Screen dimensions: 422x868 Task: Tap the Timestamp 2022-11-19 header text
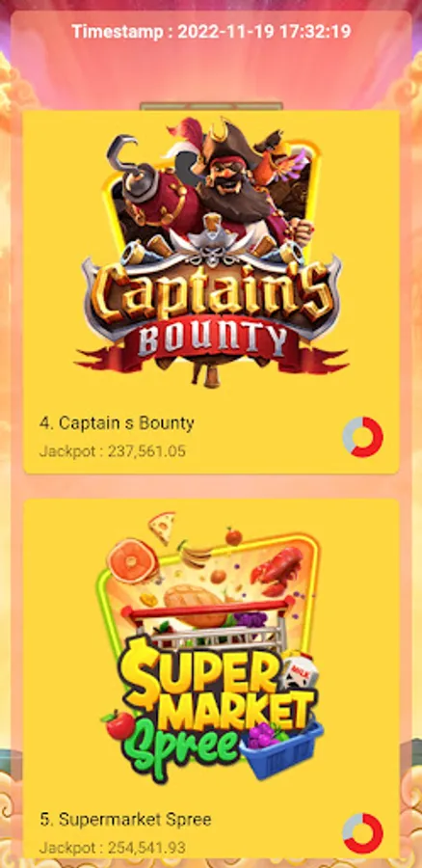tap(211, 32)
